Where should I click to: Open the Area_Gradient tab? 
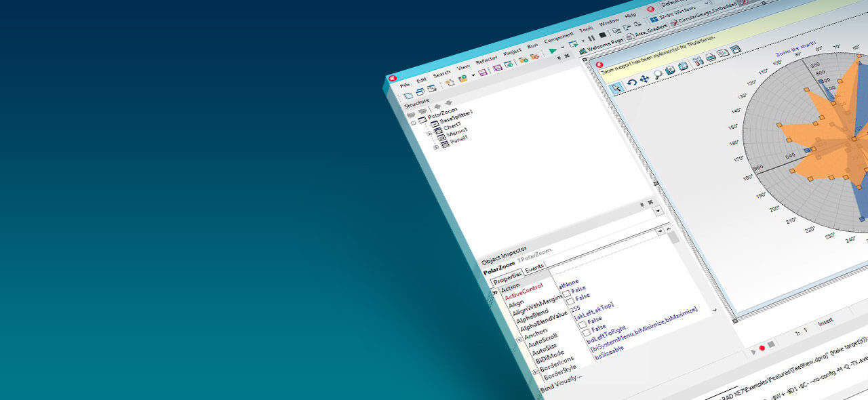tap(646, 32)
